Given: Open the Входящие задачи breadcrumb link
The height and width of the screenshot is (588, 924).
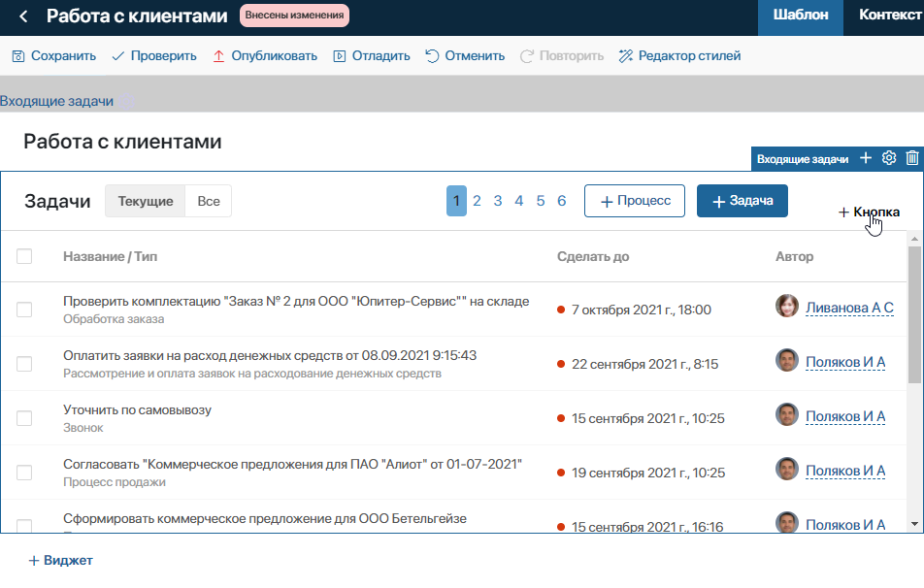Looking at the screenshot, I should 56,101.
